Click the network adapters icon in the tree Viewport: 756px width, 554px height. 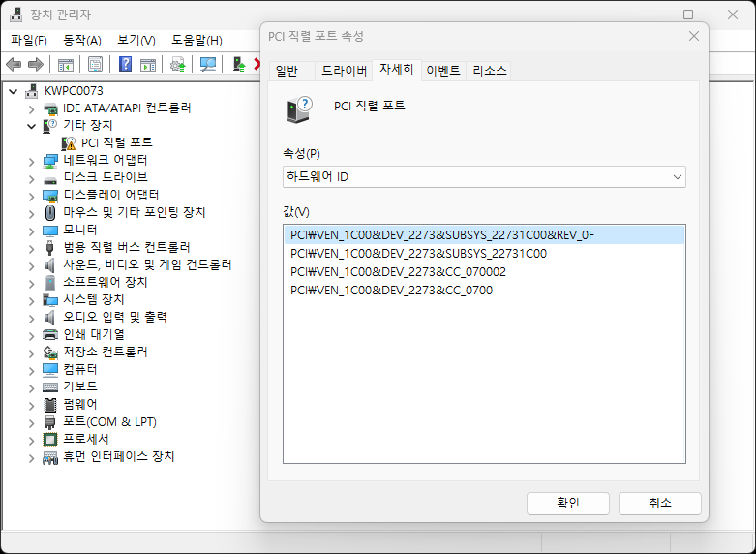pos(50,161)
